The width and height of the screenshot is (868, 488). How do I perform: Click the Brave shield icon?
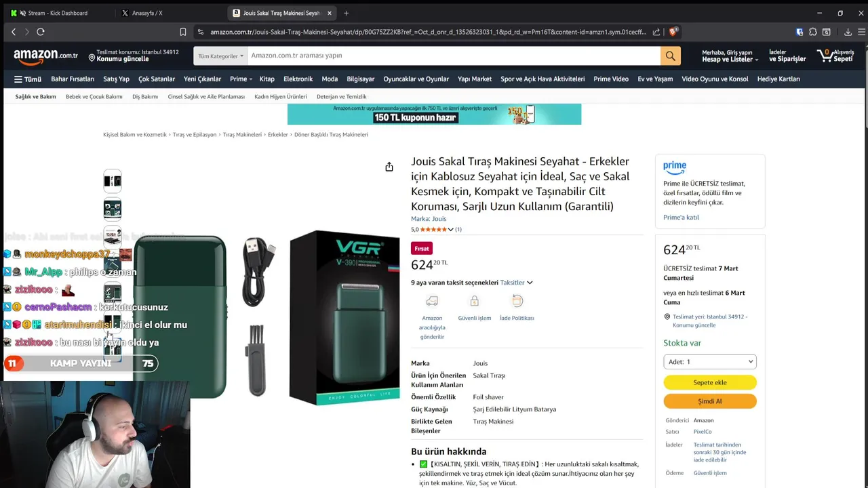673,32
